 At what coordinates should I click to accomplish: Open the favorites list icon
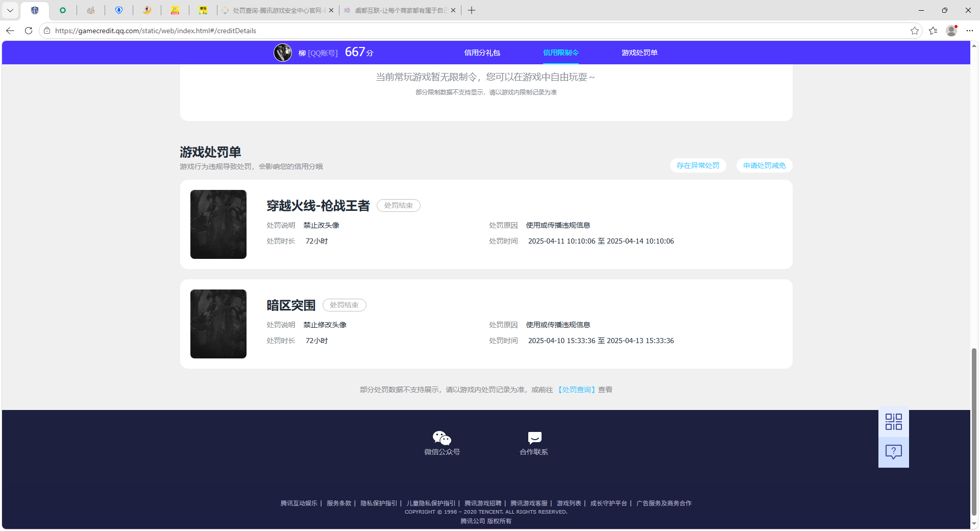pyautogui.click(x=933, y=31)
